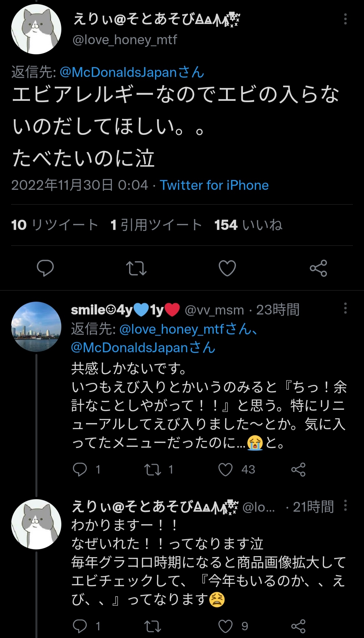The height and width of the screenshot is (638, 364).
Task: Retweet smile's reply with 1 retweet
Action: pyautogui.click(x=153, y=469)
